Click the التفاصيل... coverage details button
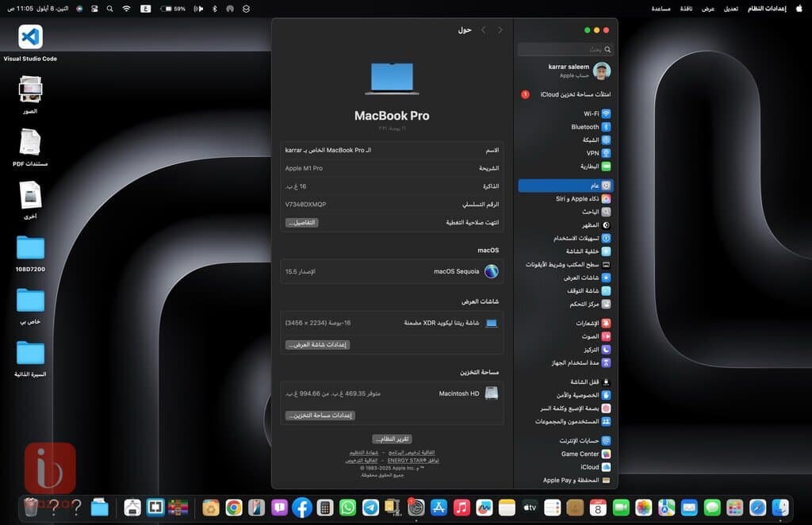812x525 pixels. 302,223
